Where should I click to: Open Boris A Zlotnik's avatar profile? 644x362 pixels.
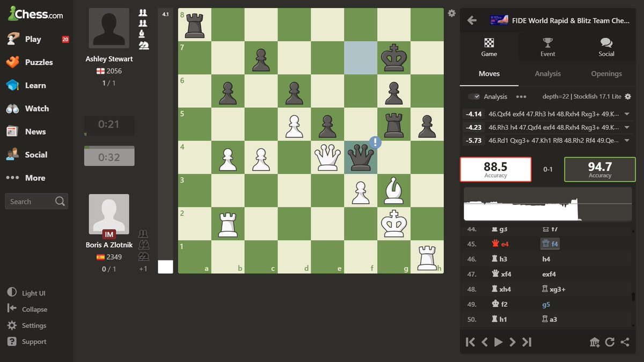[109, 214]
